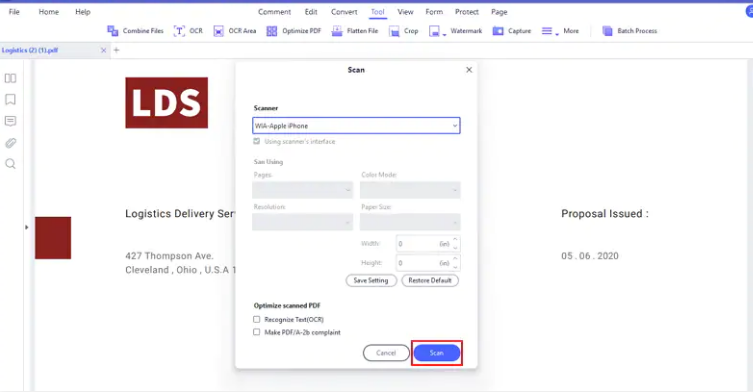Click the 05 . 06 . 2020 date text
753x392 pixels.
click(590, 256)
